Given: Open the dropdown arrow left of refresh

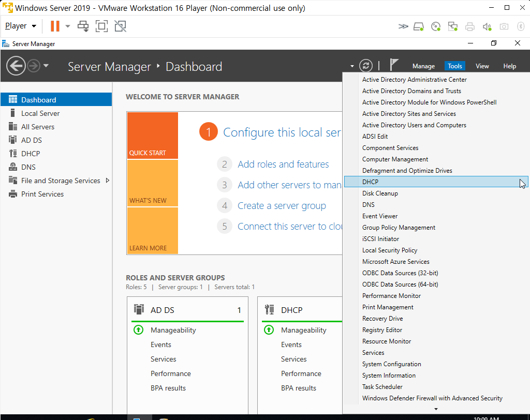Looking at the screenshot, I should pyautogui.click(x=352, y=66).
